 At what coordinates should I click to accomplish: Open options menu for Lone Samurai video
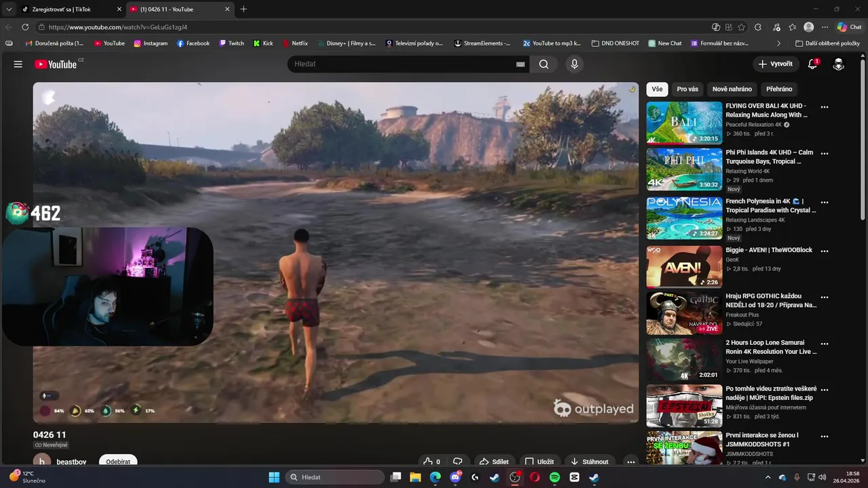click(825, 344)
